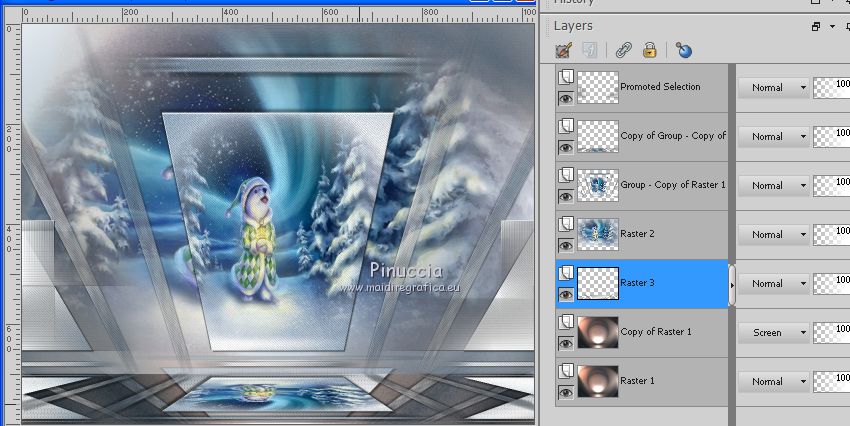Hide the Promoted Selection layer

(x=565, y=99)
